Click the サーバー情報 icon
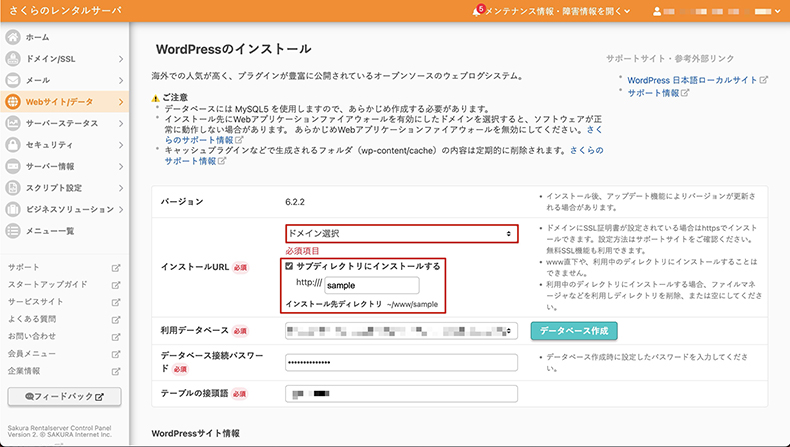The width and height of the screenshot is (790, 447). pyautogui.click(x=13, y=166)
